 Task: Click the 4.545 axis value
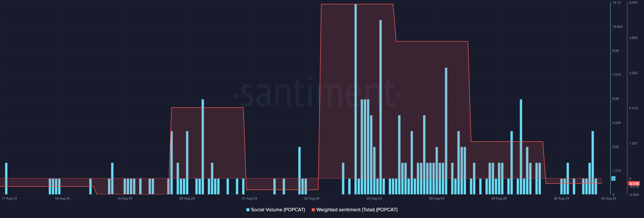617,123
